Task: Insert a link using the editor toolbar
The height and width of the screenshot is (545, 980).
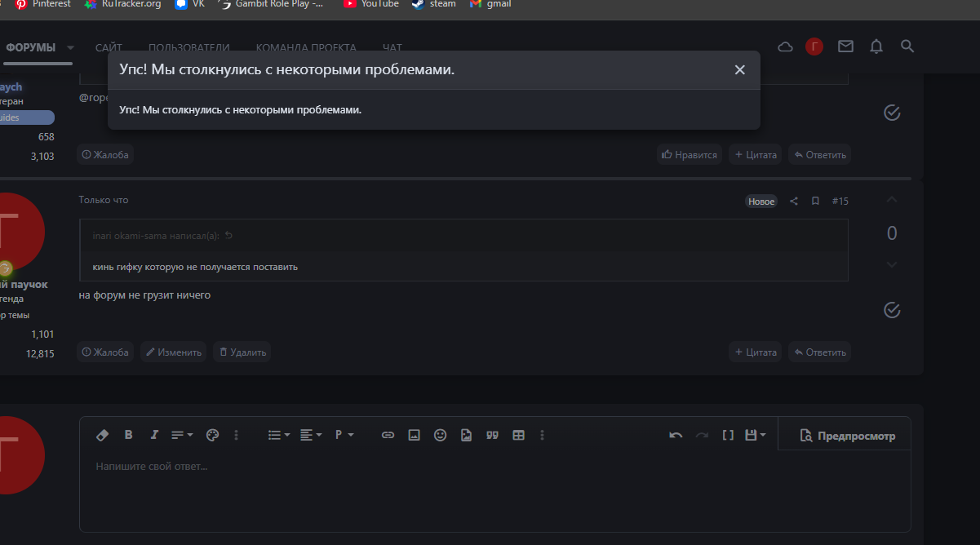Action: click(388, 435)
